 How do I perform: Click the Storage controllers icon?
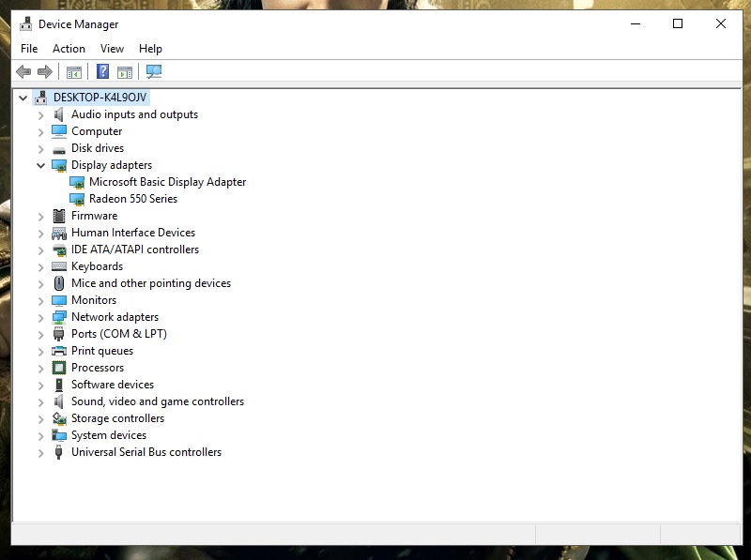59,418
